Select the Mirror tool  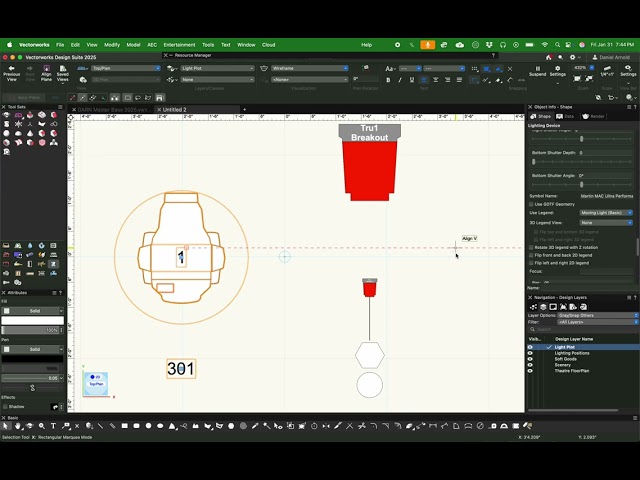click(326, 426)
